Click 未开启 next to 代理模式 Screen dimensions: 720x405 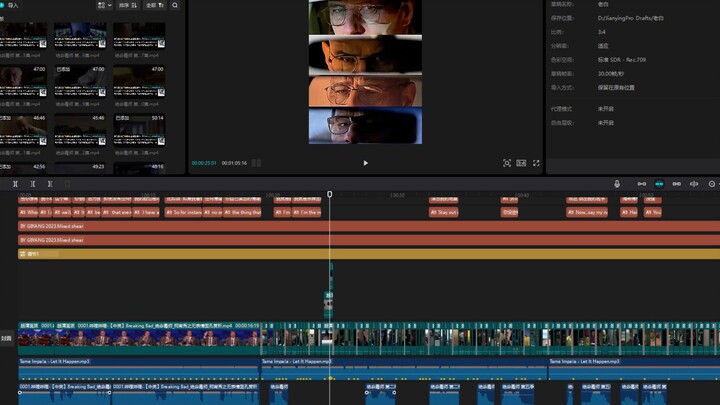pos(606,109)
